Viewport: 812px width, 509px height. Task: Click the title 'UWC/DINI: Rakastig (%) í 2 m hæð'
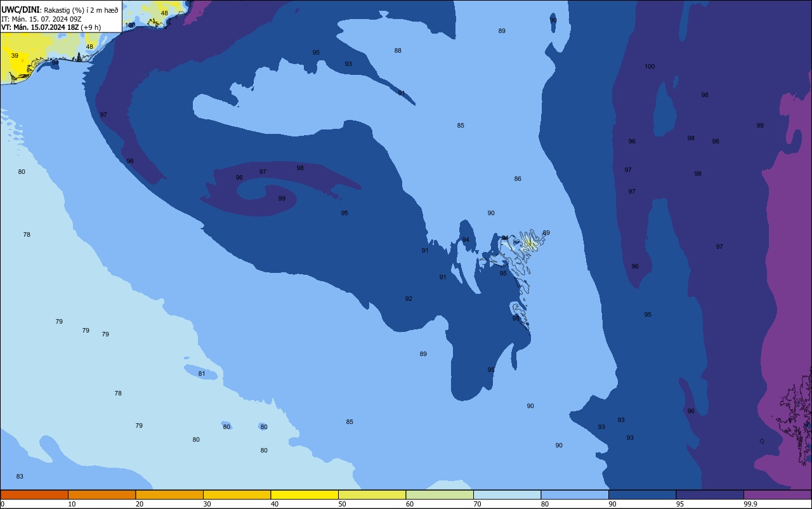click(x=60, y=10)
